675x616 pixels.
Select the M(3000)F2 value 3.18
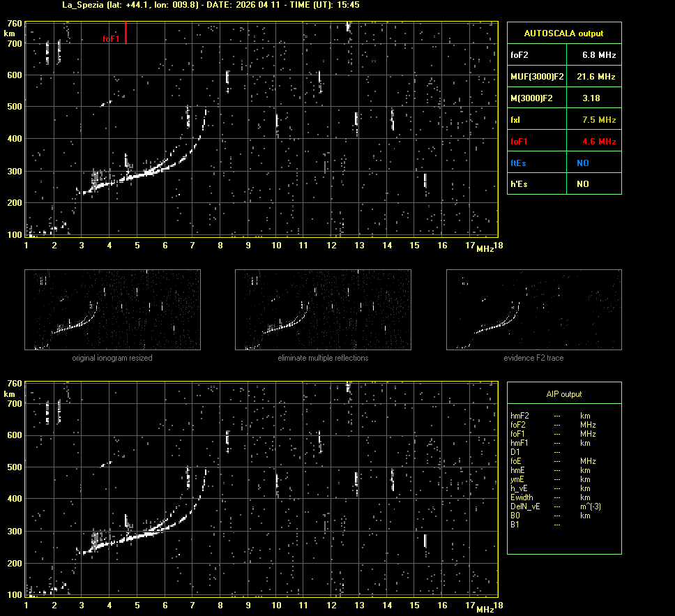pyautogui.click(x=591, y=98)
